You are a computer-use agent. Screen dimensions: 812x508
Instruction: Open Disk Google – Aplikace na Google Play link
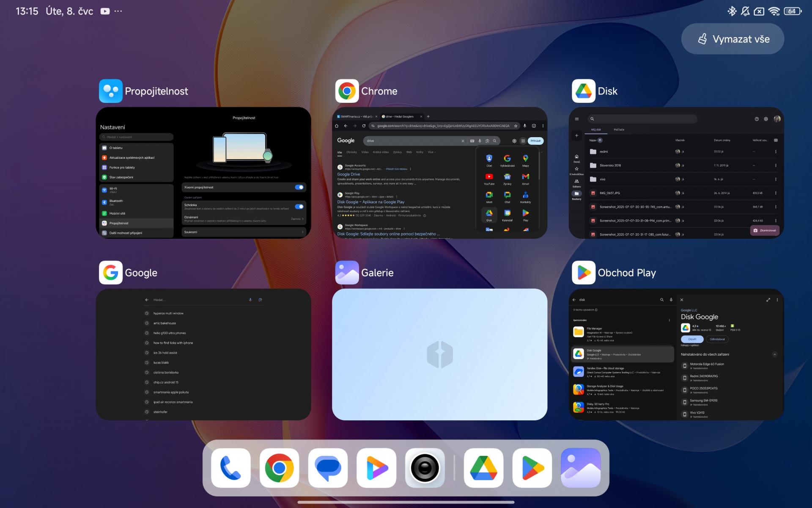(x=370, y=202)
